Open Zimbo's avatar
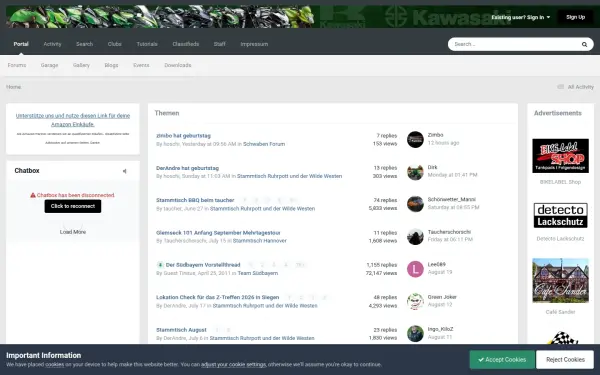600x375 pixels. (x=415, y=139)
